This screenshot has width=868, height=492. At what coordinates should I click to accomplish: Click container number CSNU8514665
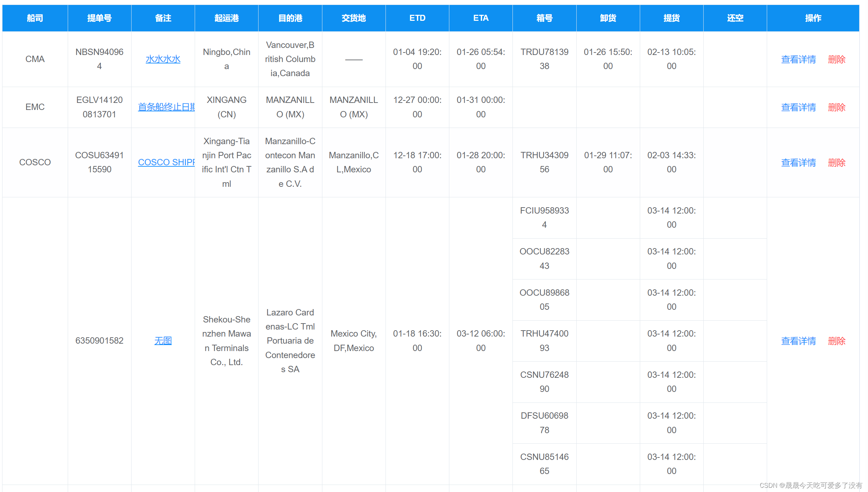pyautogui.click(x=545, y=464)
